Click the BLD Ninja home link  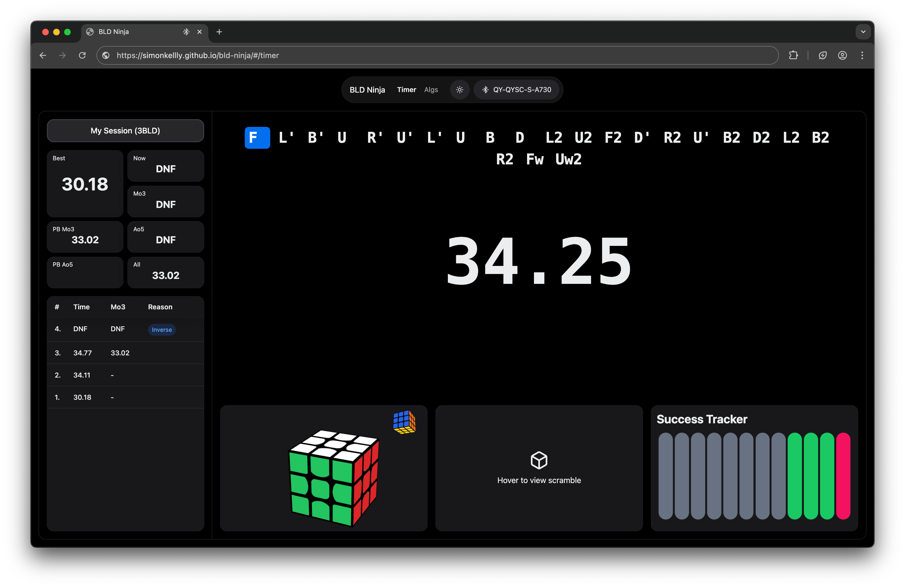point(367,90)
